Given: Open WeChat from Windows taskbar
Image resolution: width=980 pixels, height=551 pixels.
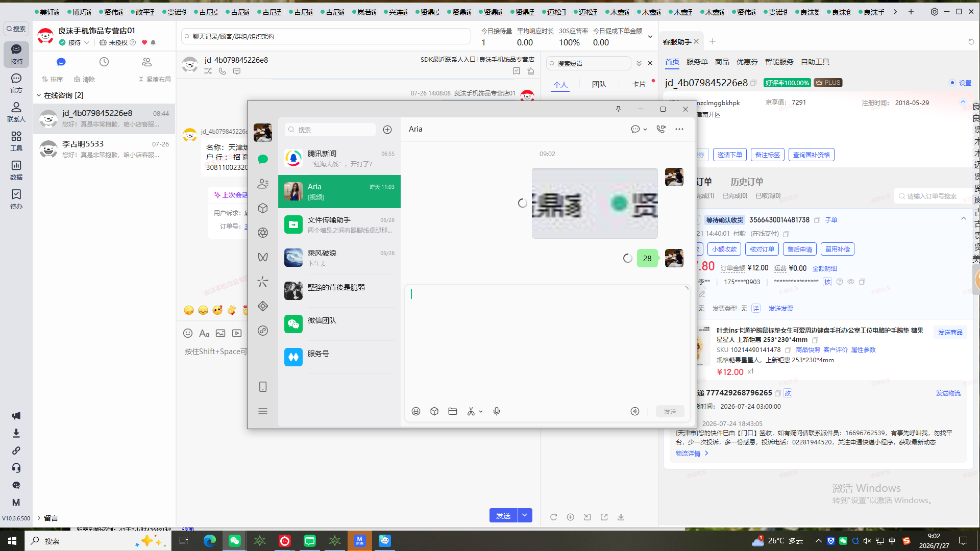Looking at the screenshot, I should click(235, 541).
